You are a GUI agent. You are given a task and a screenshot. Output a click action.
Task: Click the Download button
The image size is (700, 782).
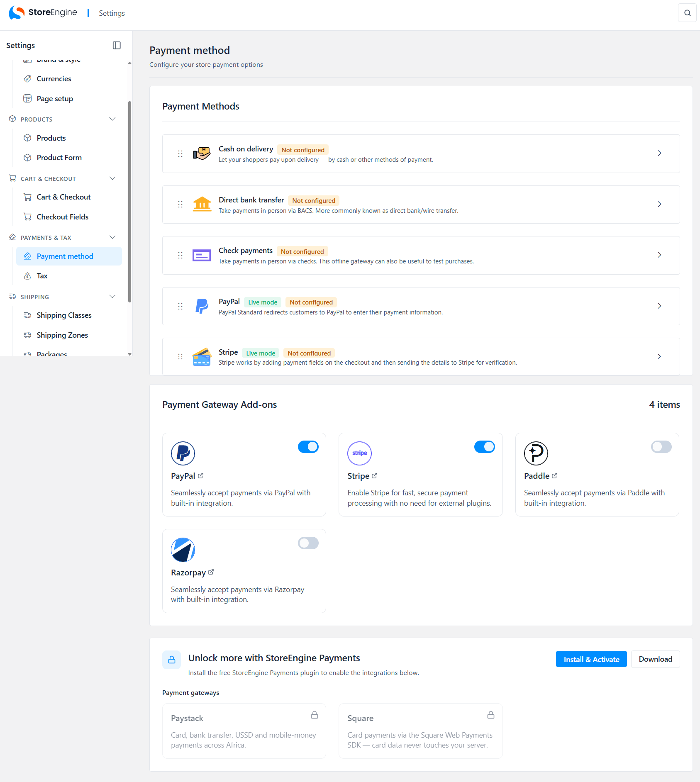[655, 659]
